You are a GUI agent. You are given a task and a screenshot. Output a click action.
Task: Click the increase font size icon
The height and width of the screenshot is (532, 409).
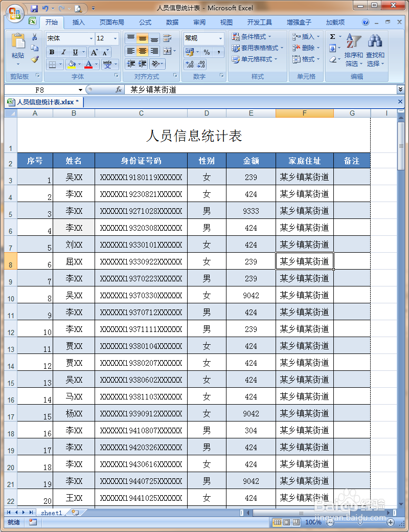coord(94,51)
